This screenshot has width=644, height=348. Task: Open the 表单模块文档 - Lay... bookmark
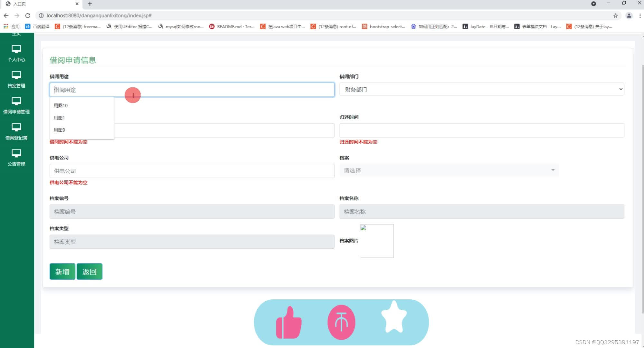tap(537, 26)
